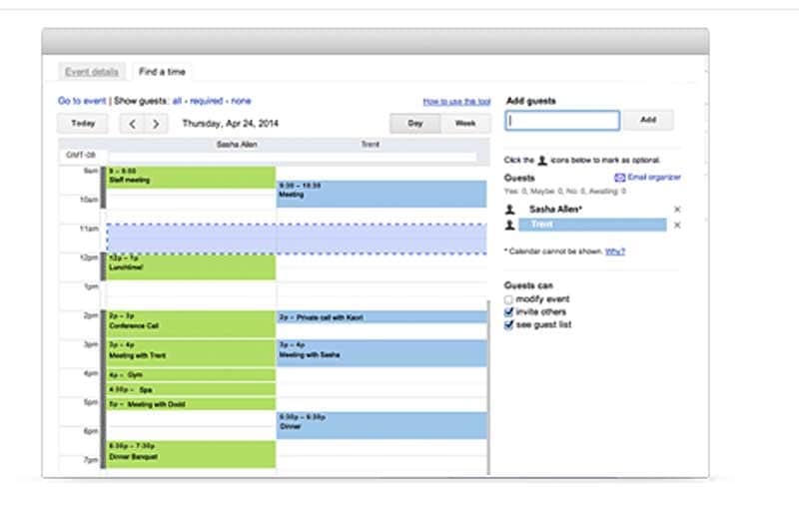
Task: Click the Go to event link
Action: pyautogui.click(x=81, y=101)
